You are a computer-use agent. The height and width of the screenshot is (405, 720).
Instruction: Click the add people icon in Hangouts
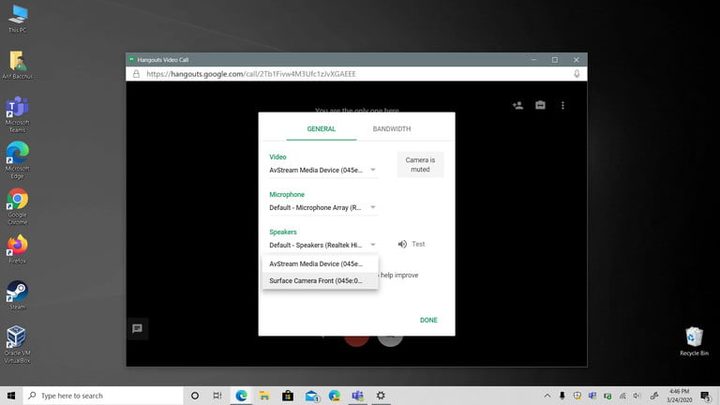click(x=518, y=105)
